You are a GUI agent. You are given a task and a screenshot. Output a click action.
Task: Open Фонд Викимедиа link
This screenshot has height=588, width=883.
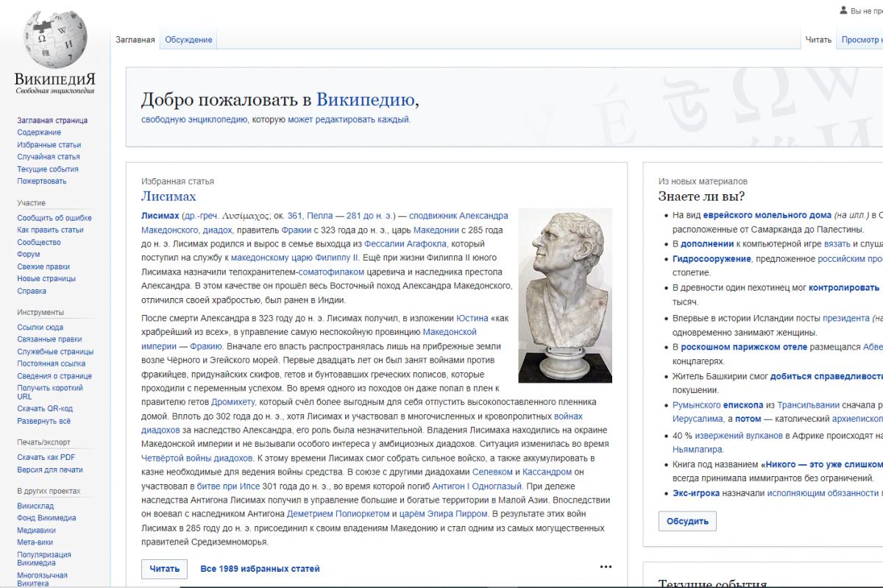(x=47, y=518)
